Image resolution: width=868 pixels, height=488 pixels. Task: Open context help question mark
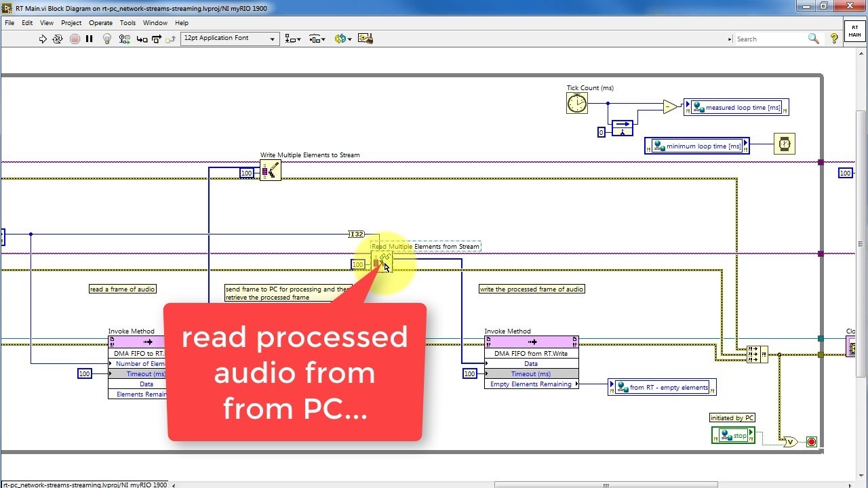tap(834, 39)
